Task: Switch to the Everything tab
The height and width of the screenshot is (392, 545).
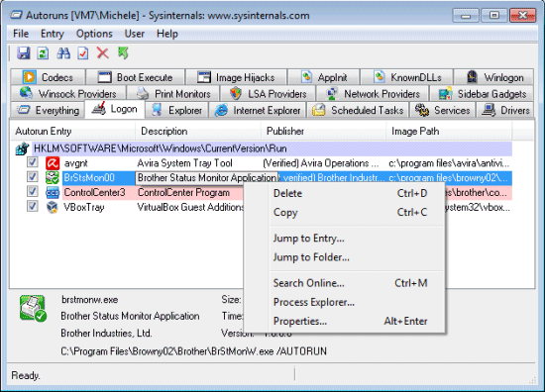Action: tap(48, 111)
